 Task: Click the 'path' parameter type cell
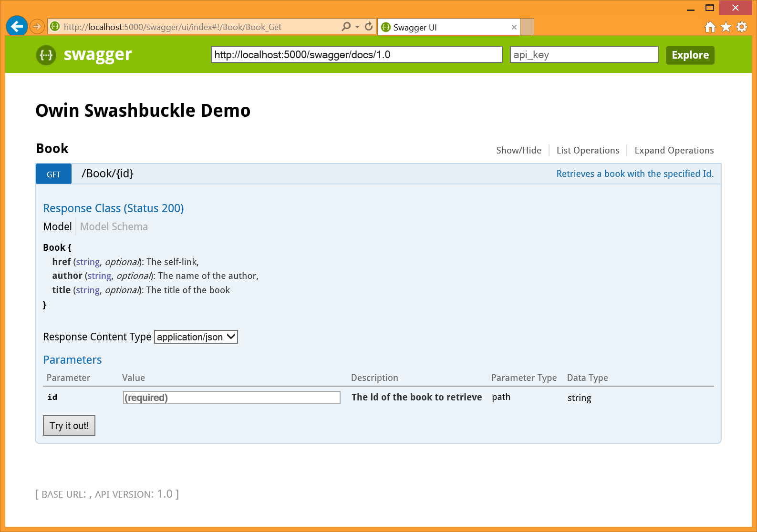pos(501,397)
